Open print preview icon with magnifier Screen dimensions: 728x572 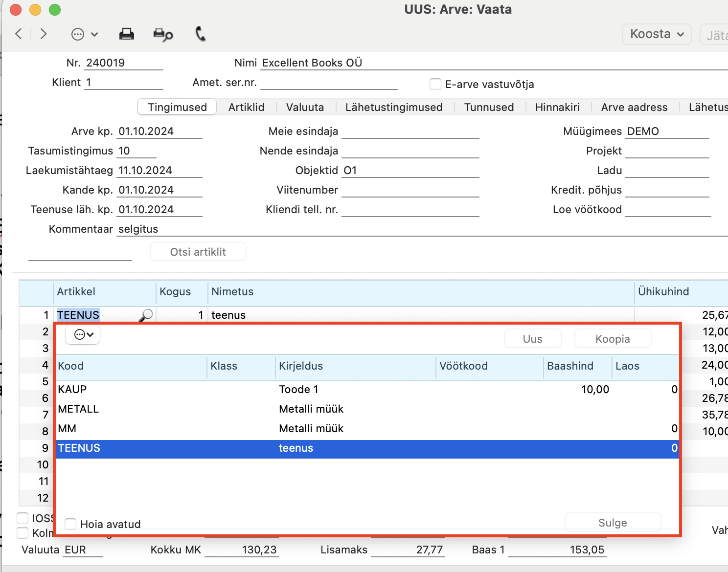(x=163, y=34)
